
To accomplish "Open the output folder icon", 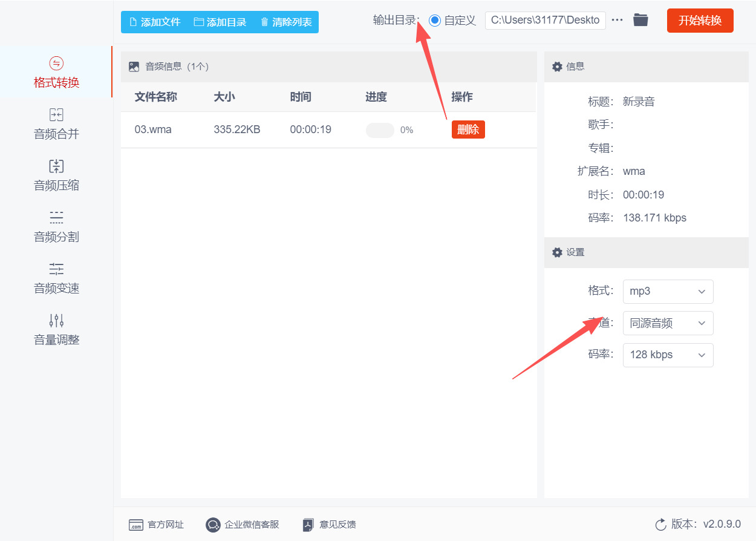I will click(640, 20).
